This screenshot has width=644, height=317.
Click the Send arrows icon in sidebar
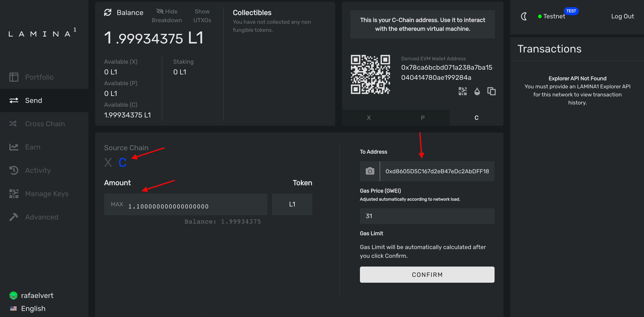(x=14, y=100)
